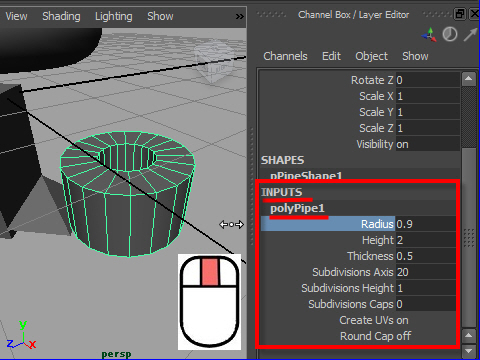
Task: Select the Rotate Z attribute label
Action: (372, 80)
